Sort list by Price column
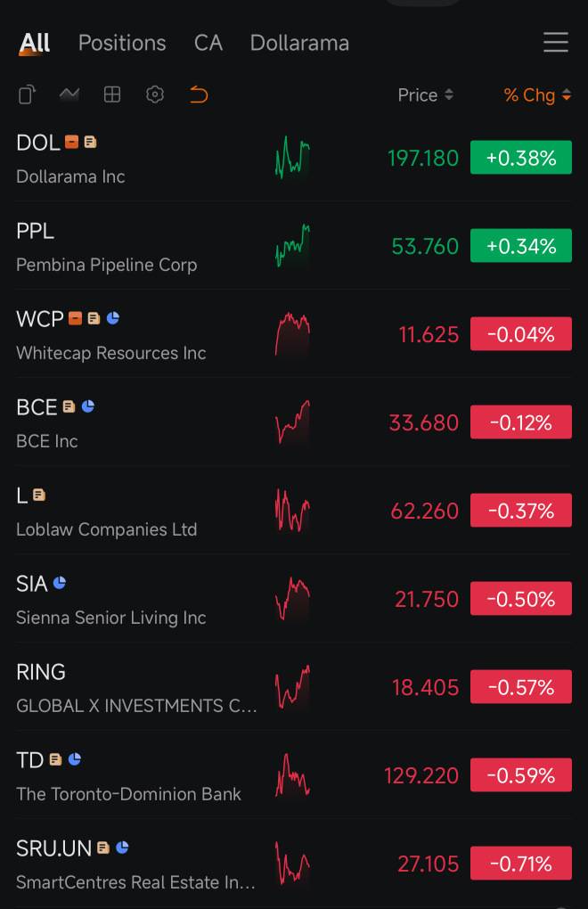This screenshot has width=588, height=909. coord(425,95)
